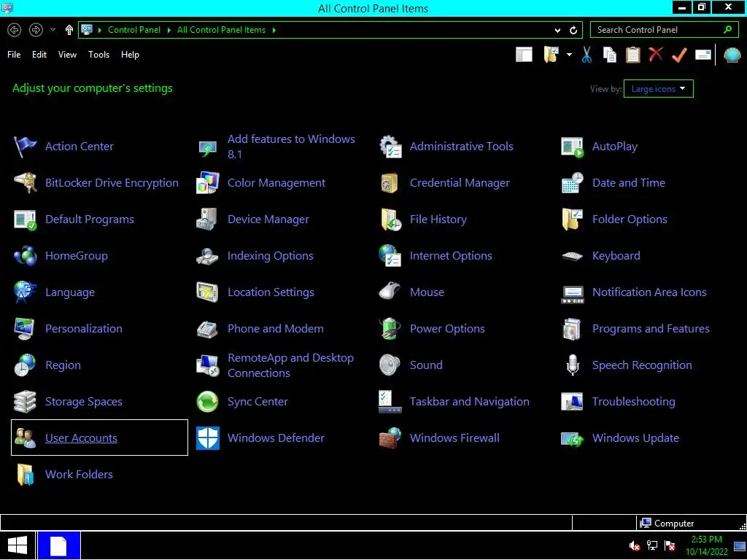
Task: Open the Sound speaker icon
Action: (x=390, y=365)
